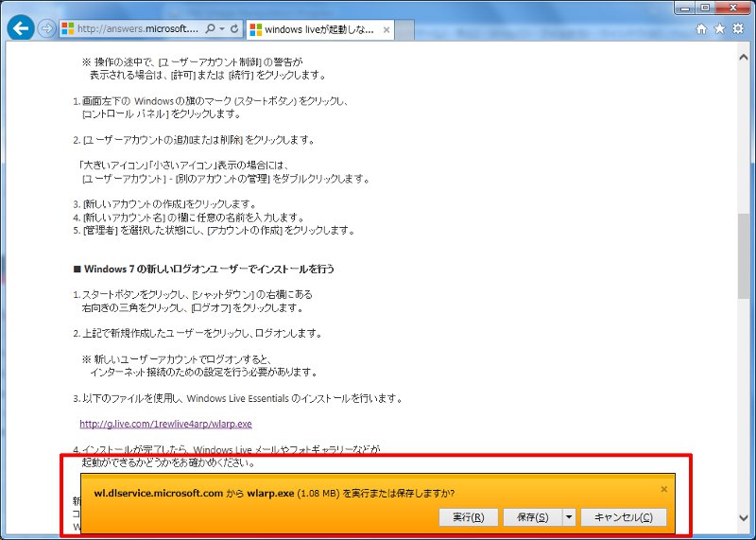The height and width of the screenshot is (540, 756).
Task: Click the favicon on the page tab
Action: point(256,30)
